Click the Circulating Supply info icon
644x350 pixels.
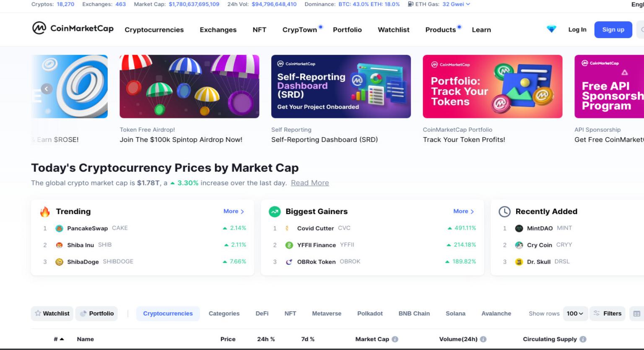583,339
